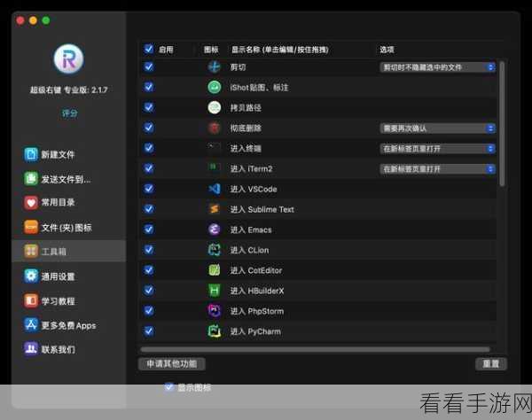Click the 评分 link

(x=69, y=113)
